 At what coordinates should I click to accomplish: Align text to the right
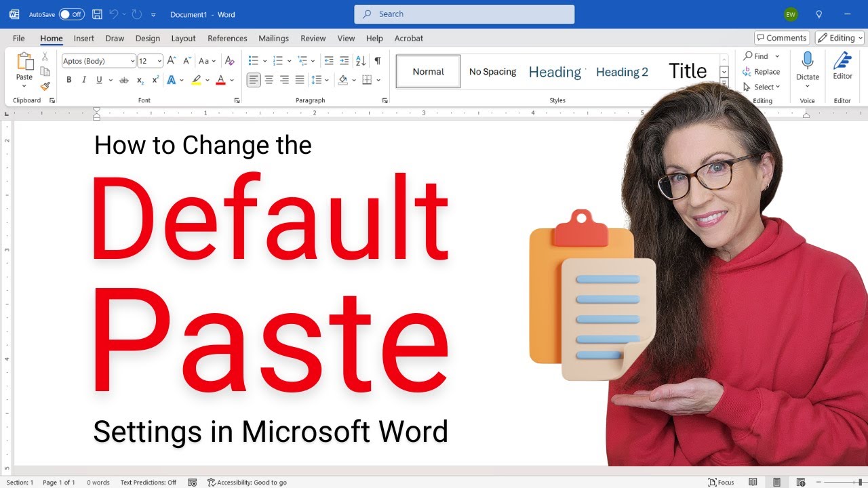[x=284, y=80]
